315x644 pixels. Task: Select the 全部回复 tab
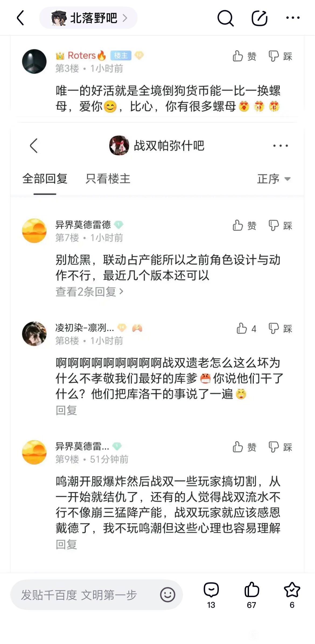click(45, 179)
